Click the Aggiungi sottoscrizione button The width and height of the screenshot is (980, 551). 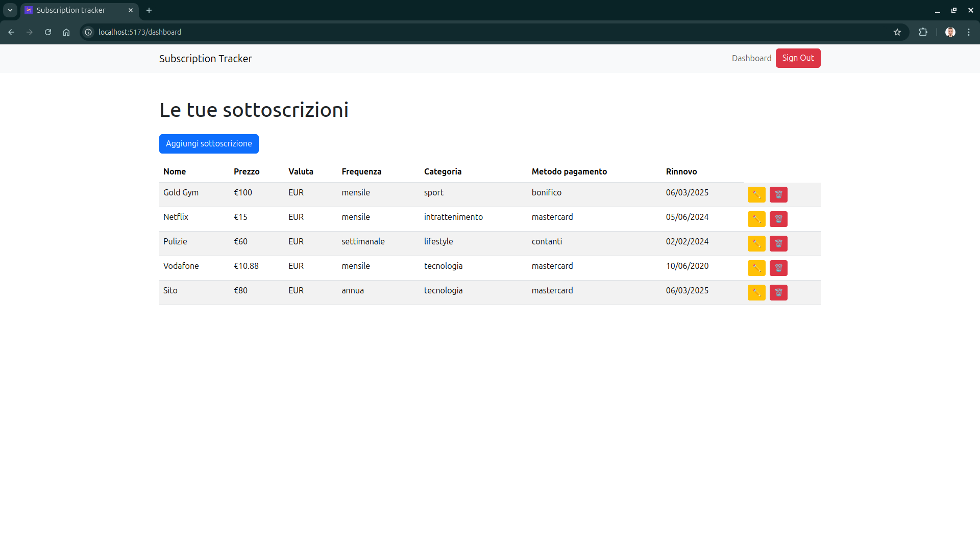(209, 144)
